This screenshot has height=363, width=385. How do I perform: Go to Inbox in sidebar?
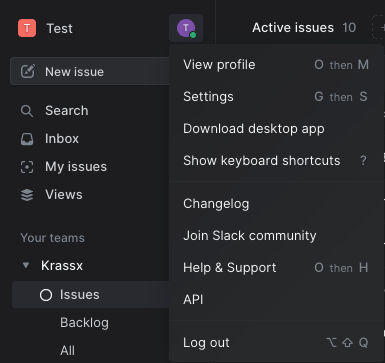[62, 139]
